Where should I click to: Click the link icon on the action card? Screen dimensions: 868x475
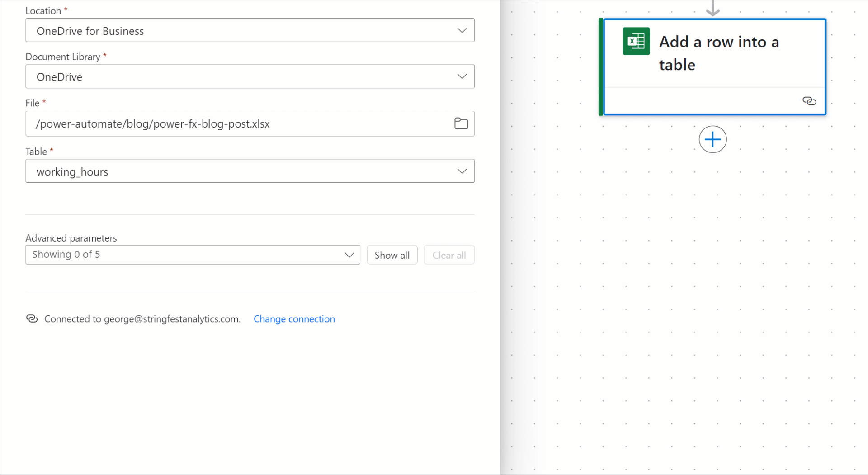click(x=809, y=101)
